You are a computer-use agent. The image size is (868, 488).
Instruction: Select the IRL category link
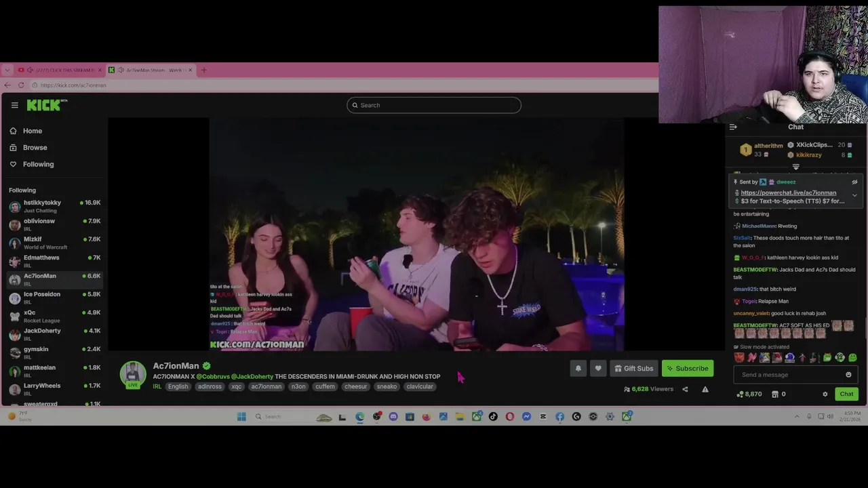157,386
